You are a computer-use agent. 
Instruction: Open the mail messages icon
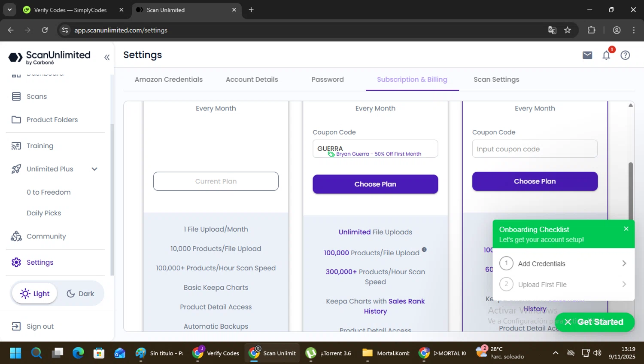[x=587, y=55]
